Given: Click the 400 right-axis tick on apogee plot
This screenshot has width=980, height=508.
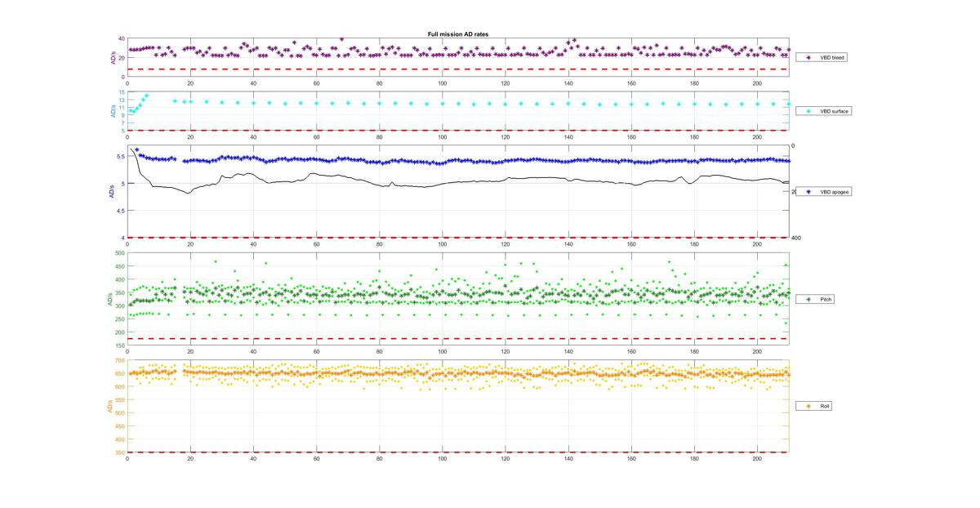Looking at the screenshot, I should click(795, 238).
